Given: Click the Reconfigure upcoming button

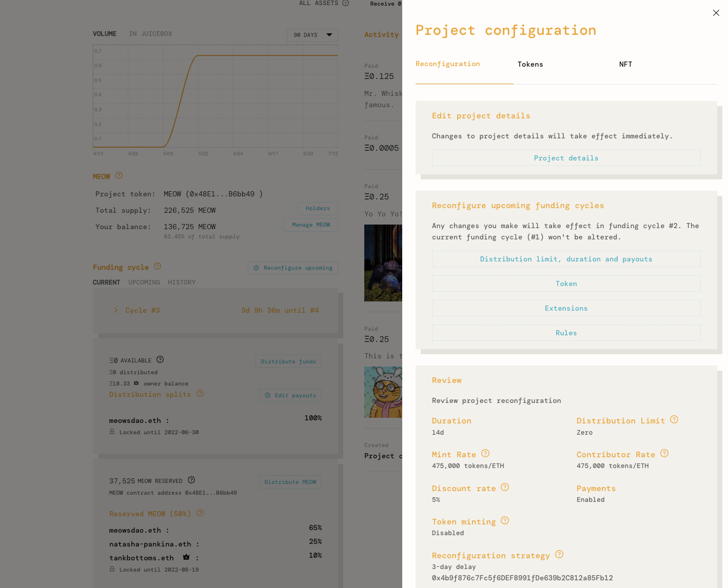Looking at the screenshot, I should (293, 268).
